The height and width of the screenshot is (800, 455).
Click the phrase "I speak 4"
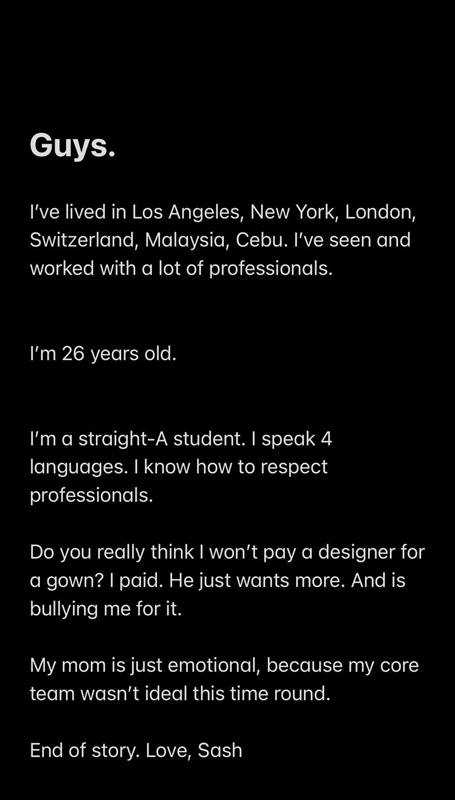(x=297, y=439)
